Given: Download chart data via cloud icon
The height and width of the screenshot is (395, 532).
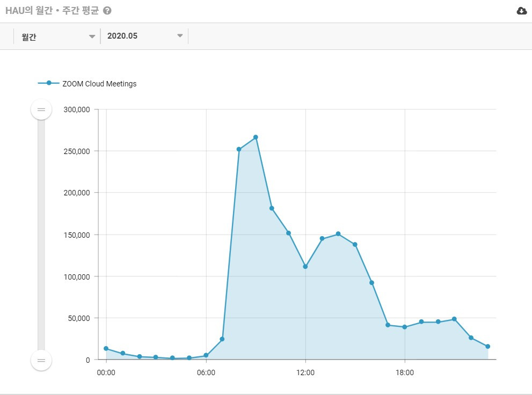Looking at the screenshot, I should (x=521, y=11).
